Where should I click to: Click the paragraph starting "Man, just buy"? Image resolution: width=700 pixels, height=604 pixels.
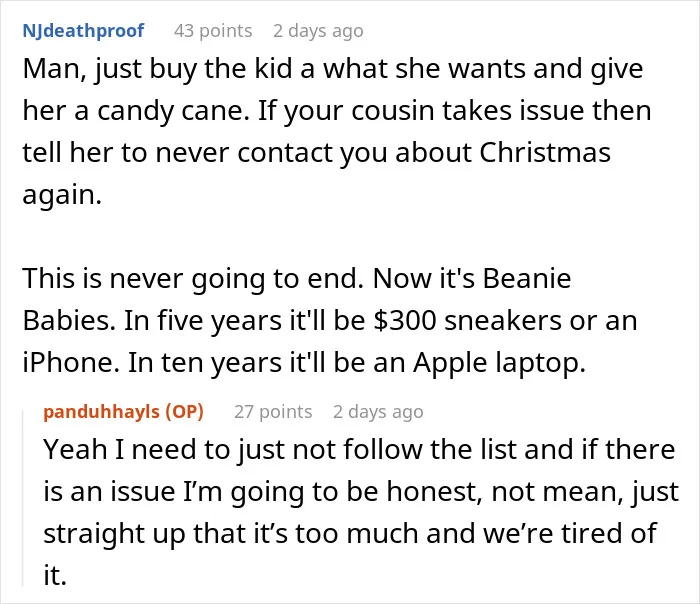[337, 131]
